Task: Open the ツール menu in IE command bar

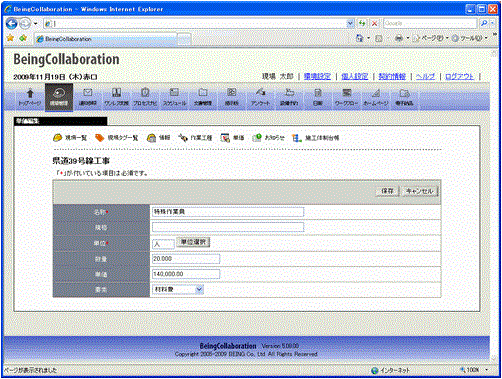Action: tap(469, 38)
